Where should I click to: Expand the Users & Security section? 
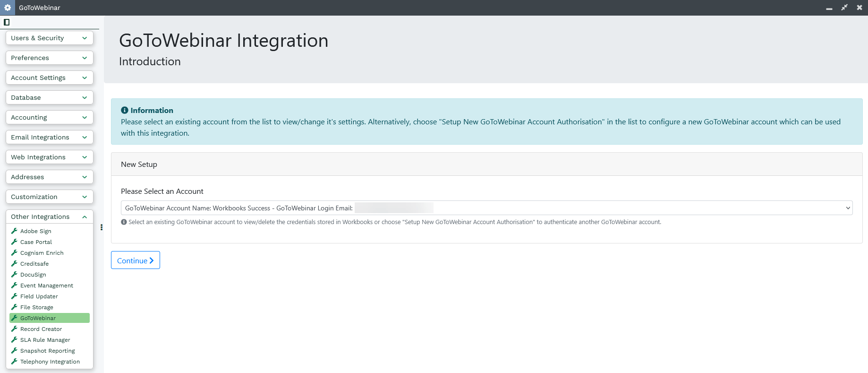point(49,38)
